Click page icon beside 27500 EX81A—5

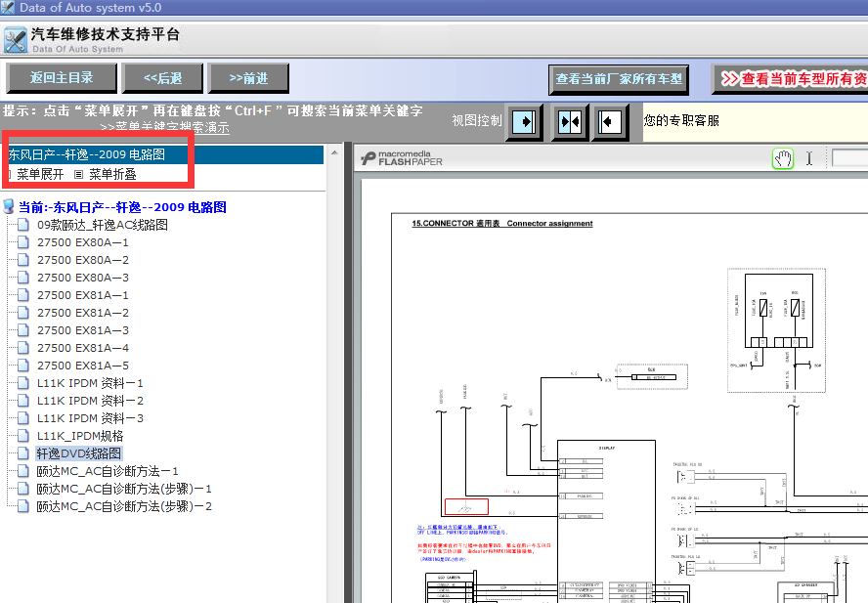click(23, 365)
